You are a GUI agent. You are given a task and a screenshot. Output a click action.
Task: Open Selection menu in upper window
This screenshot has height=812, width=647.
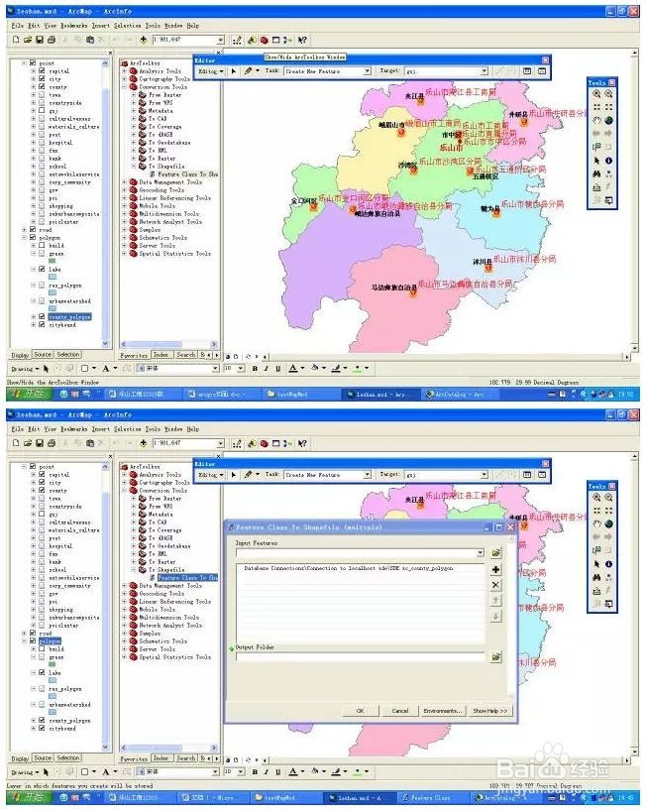point(127,25)
